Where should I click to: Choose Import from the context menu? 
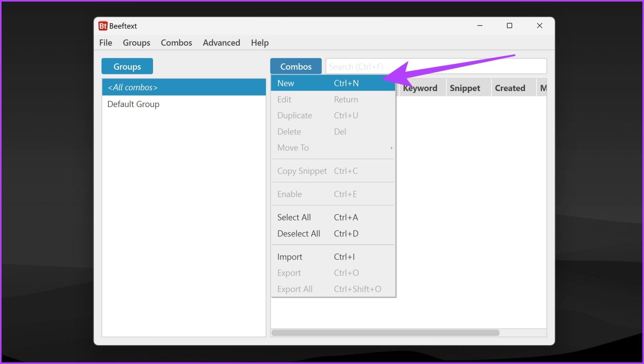click(x=290, y=257)
